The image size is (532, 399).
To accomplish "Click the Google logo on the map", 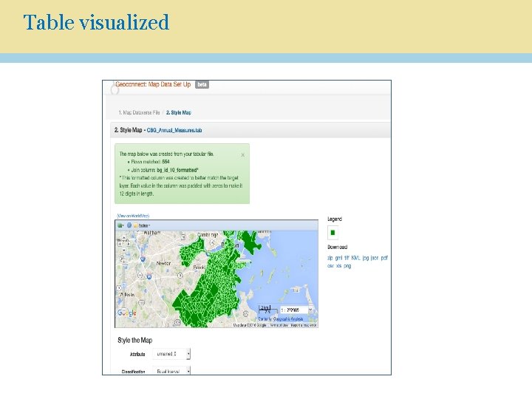I will coord(127,313).
